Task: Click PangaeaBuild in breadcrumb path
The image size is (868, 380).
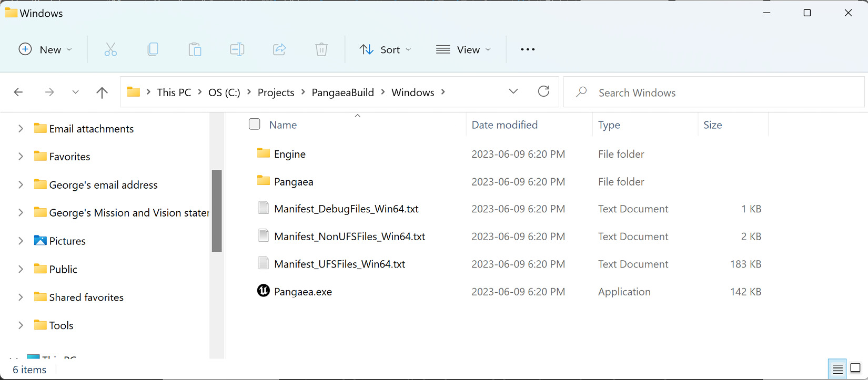Action: coord(343,93)
